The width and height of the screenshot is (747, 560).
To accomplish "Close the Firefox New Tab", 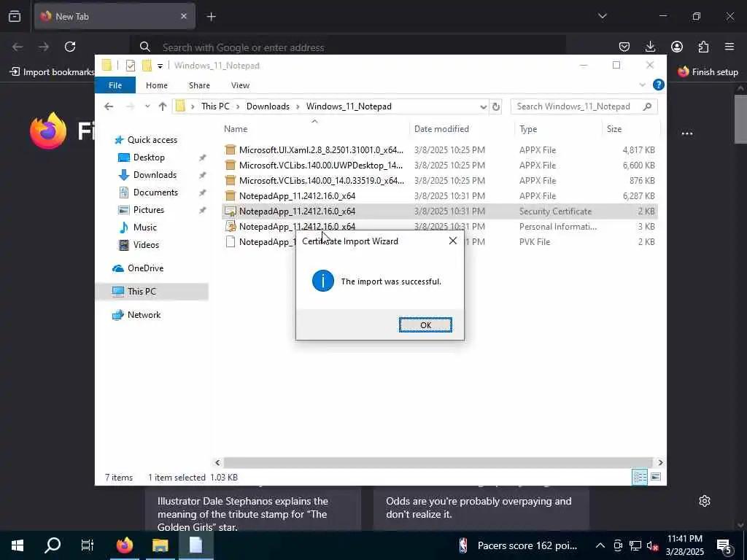I will [184, 16].
